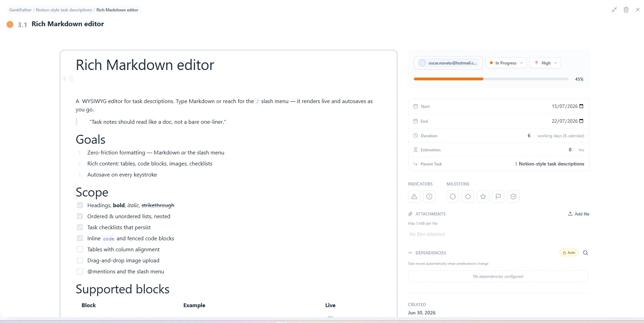Click the Block table column header
The width and height of the screenshot is (644, 323).
pyautogui.click(x=89, y=305)
